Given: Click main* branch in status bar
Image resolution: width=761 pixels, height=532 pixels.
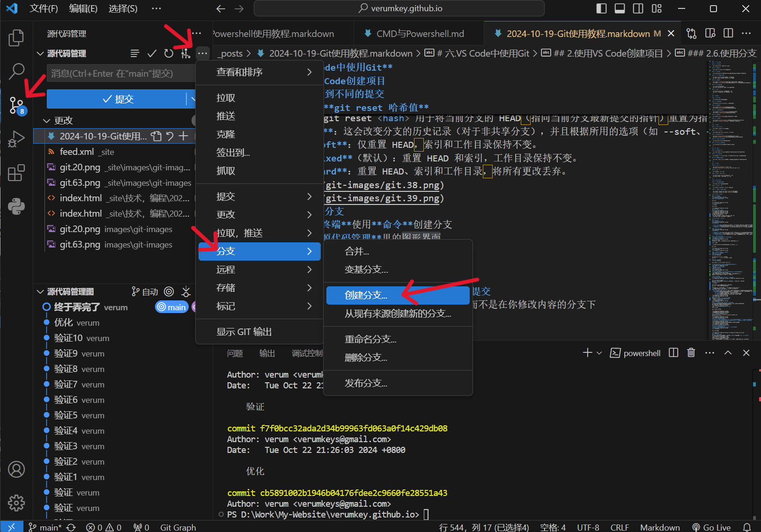Looking at the screenshot, I should coord(44,527).
